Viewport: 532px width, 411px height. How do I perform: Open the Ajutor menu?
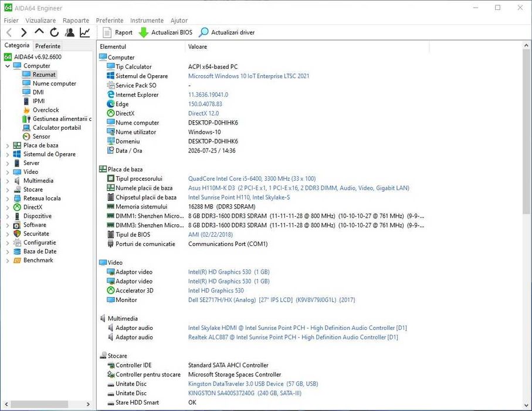point(179,21)
